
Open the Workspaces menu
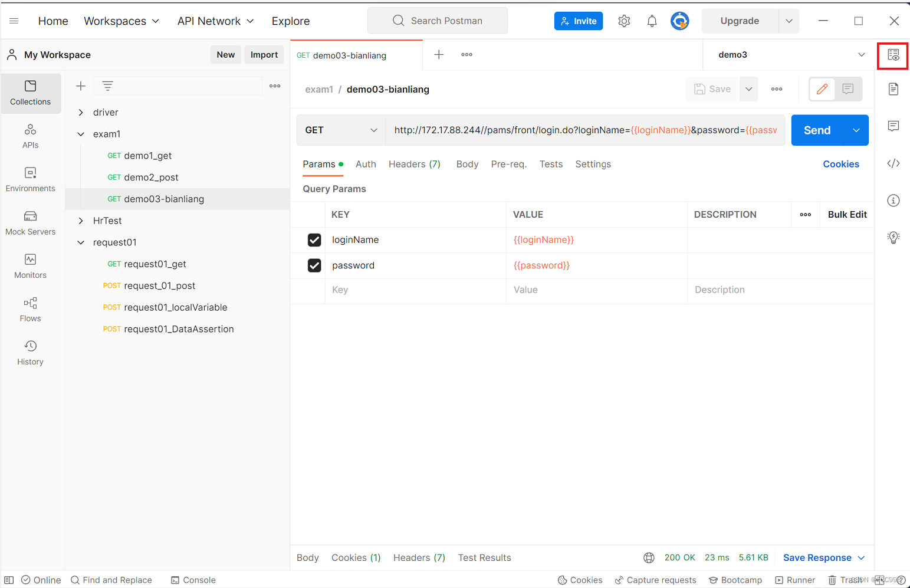coord(121,21)
